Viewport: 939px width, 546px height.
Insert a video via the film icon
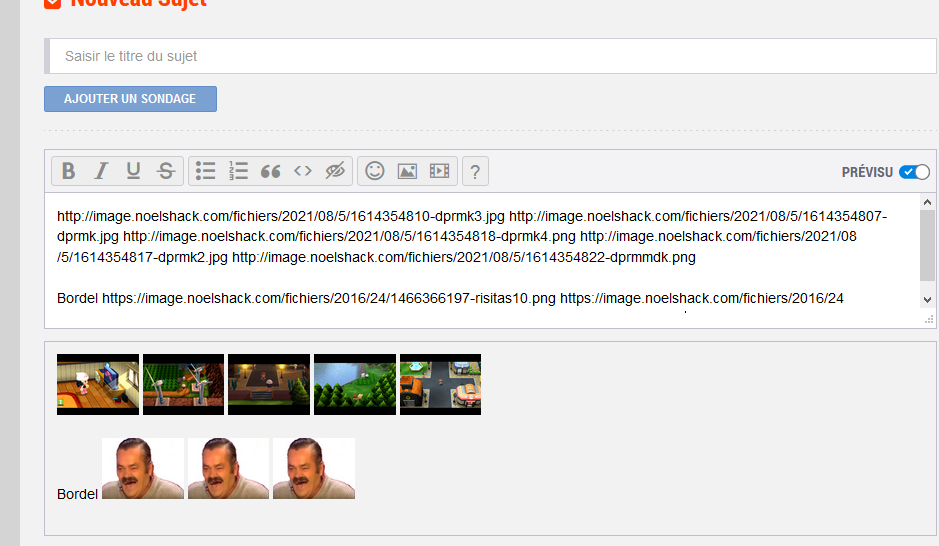tap(440, 171)
